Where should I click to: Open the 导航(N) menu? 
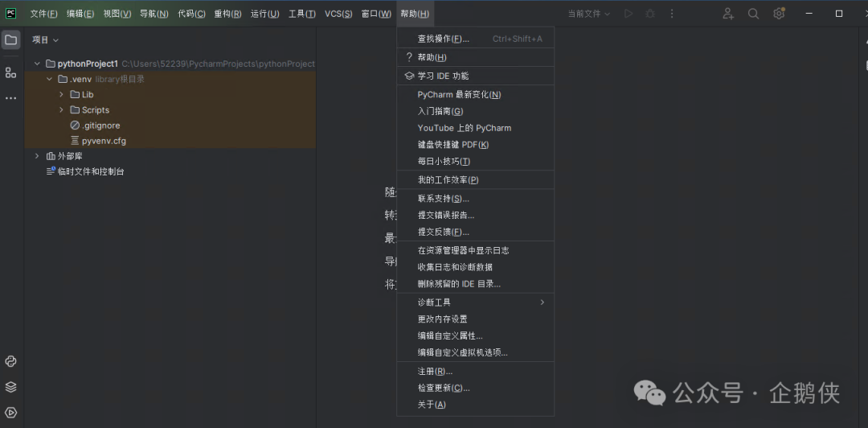[154, 14]
